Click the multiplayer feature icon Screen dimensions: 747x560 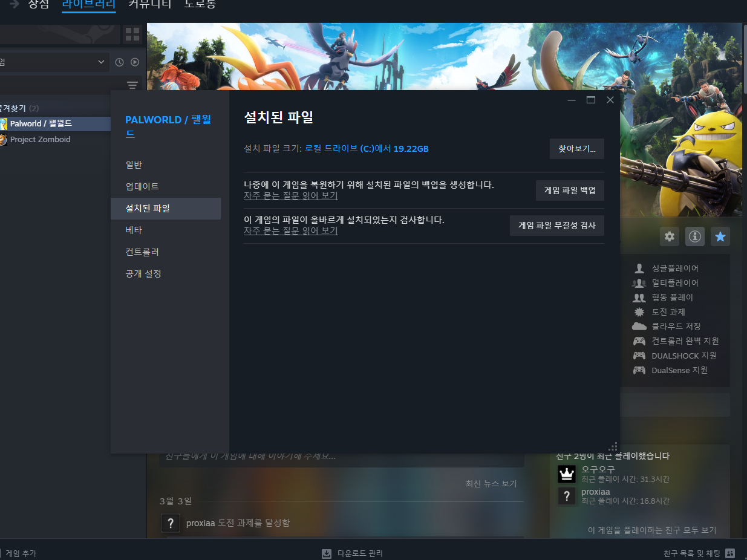tap(639, 283)
